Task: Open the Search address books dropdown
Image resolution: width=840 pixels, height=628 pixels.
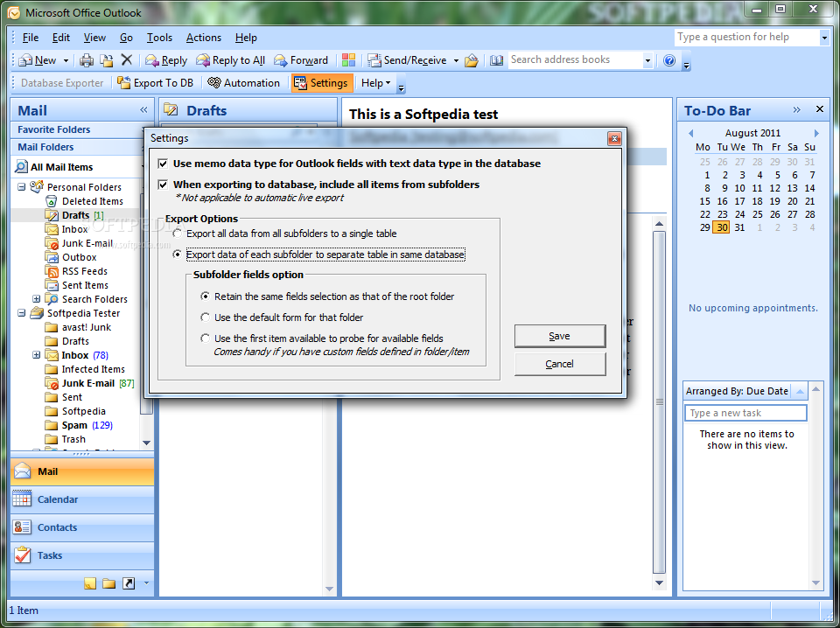Action: click(x=647, y=60)
